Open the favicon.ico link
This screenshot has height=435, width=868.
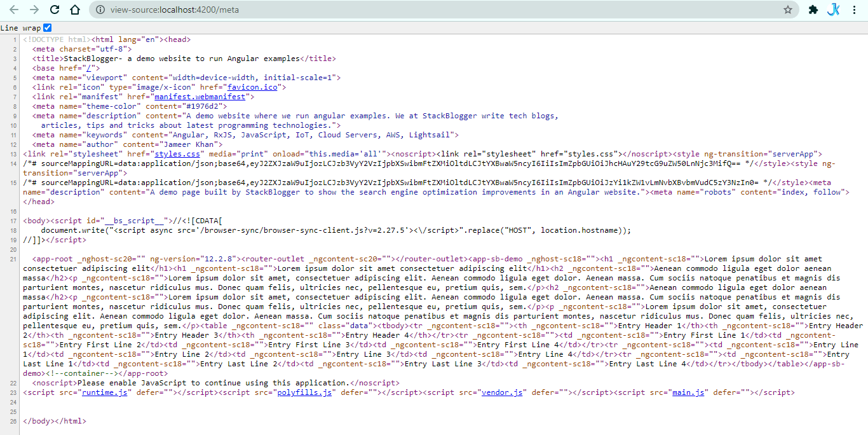pyautogui.click(x=252, y=87)
